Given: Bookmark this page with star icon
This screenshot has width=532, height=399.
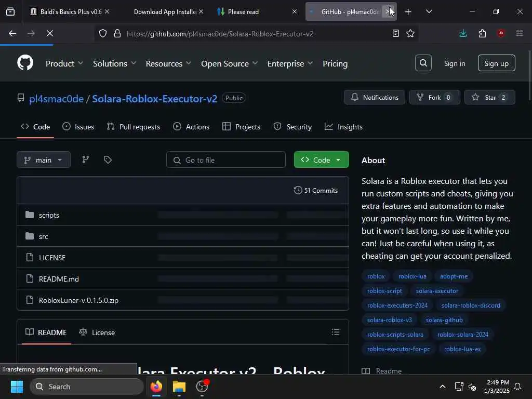Looking at the screenshot, I should (410, 33).
